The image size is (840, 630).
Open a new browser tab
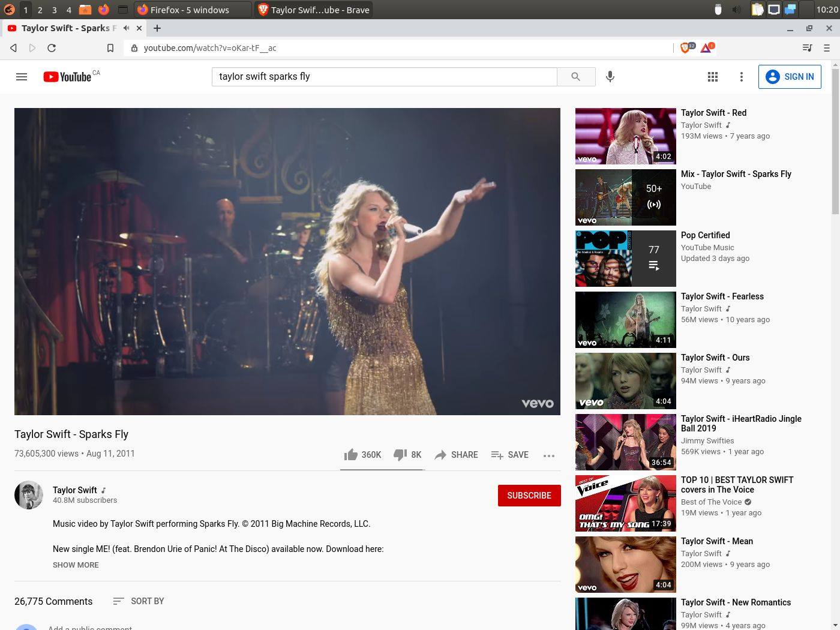click(x=157, y=28)
